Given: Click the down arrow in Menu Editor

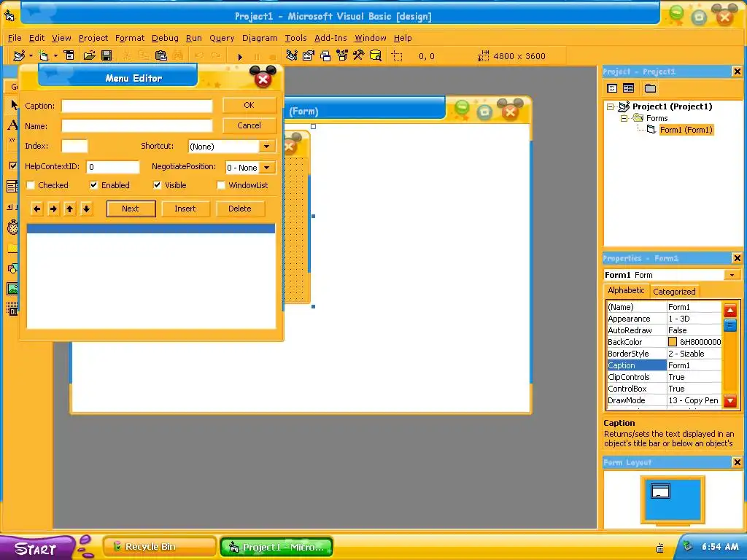Looking at the screenshot, I should pos(86,209).
